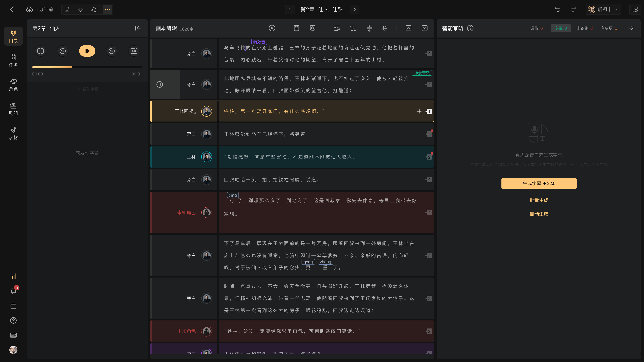The height and width of the screenshot is (362, 644).
Task: Click the 自动生成 link
Action: pyautogui.click(x=539, y=214)
